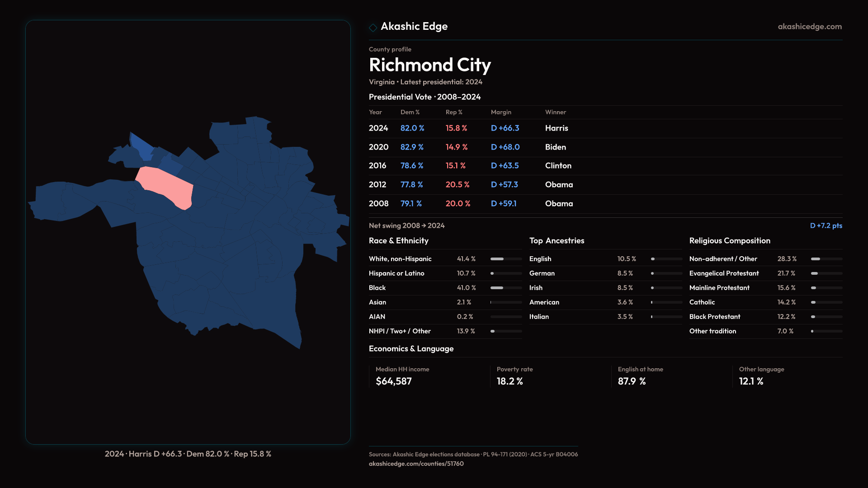Click the net swing D +7.2 pts value
This screenshot has width=868, height=488.
826,225
